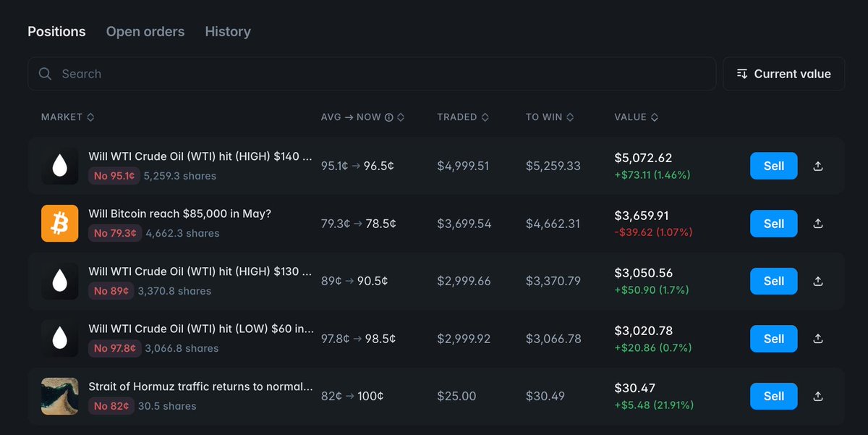Switch to History tab

228,32
